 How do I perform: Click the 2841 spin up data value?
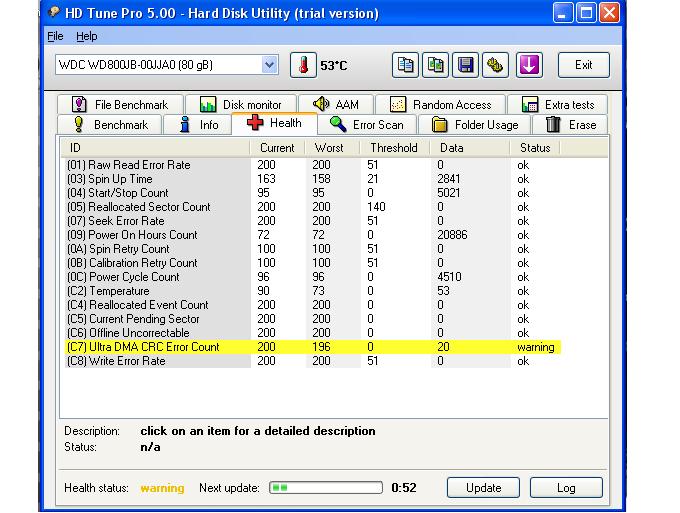click(449, 179)
